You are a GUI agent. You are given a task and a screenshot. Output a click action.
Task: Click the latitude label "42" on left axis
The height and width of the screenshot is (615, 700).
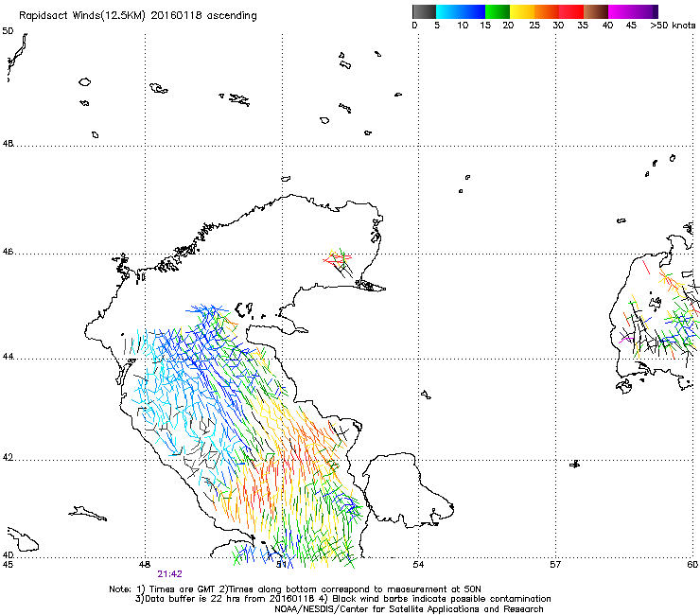point(8,458)
